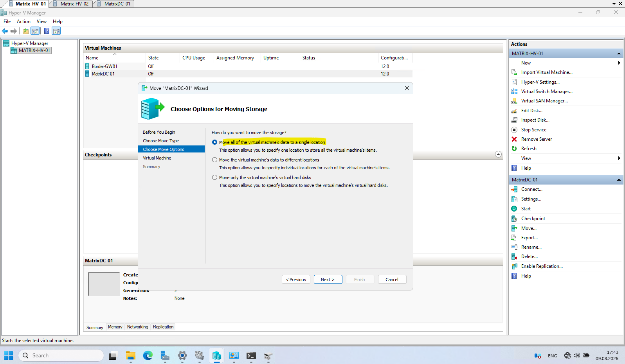
Task: Click Stop Service in Actions pane
Action: [x=534, y=130]
